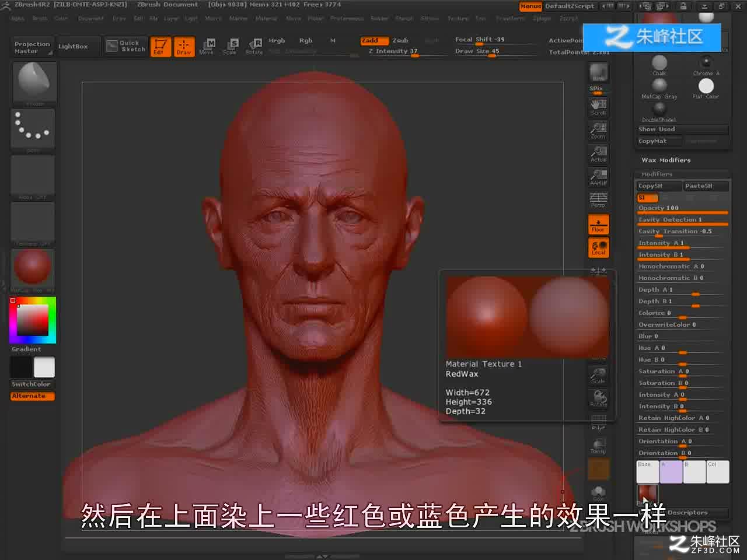Select the black secondary color swatch
Screen dimensions: 747x560
pos(21,367)
